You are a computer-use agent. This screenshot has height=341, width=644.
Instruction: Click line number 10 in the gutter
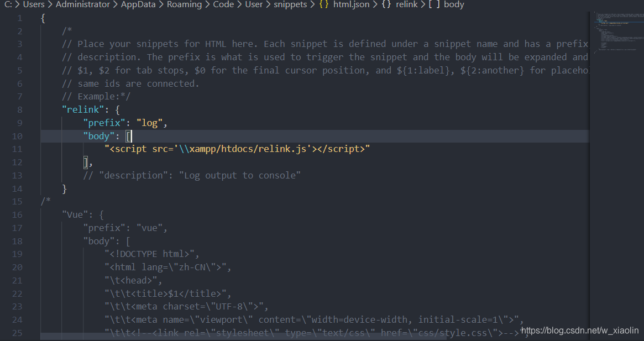(x=17, y=136)
